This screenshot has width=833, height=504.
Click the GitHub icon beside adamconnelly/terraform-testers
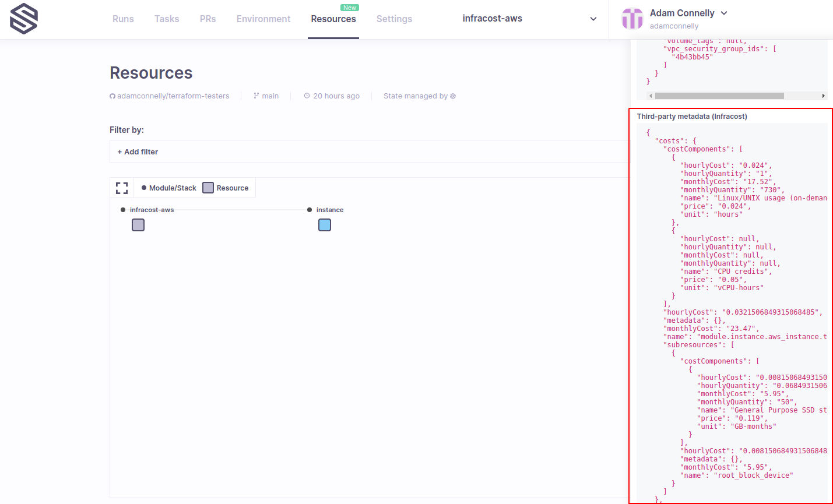coord(113,96)
